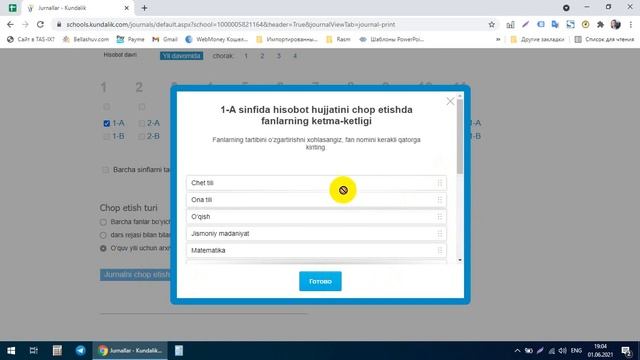Open the Google Translate extension icon
640x360 pixels.
[x=555, y=24]
